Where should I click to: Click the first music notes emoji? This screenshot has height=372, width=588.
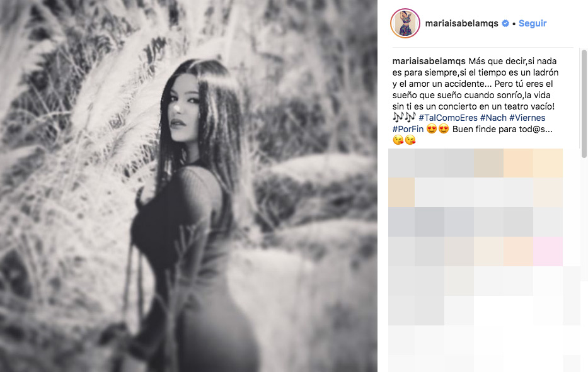398,117
